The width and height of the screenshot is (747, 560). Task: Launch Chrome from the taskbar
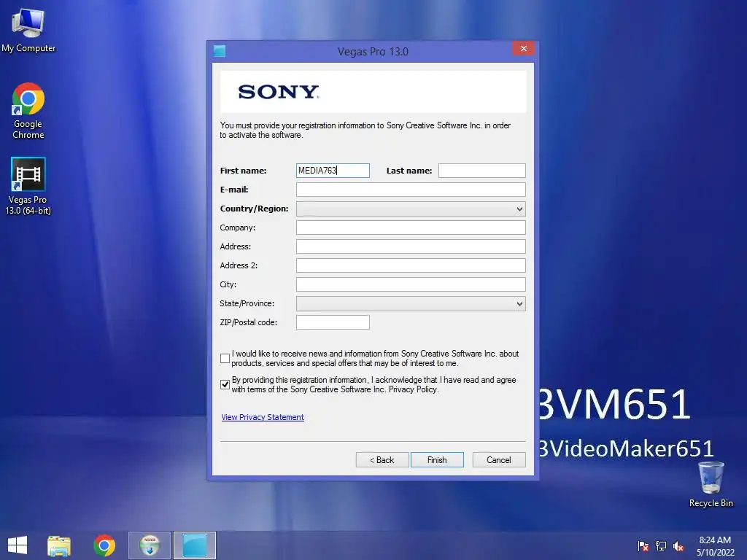[104, 545]
